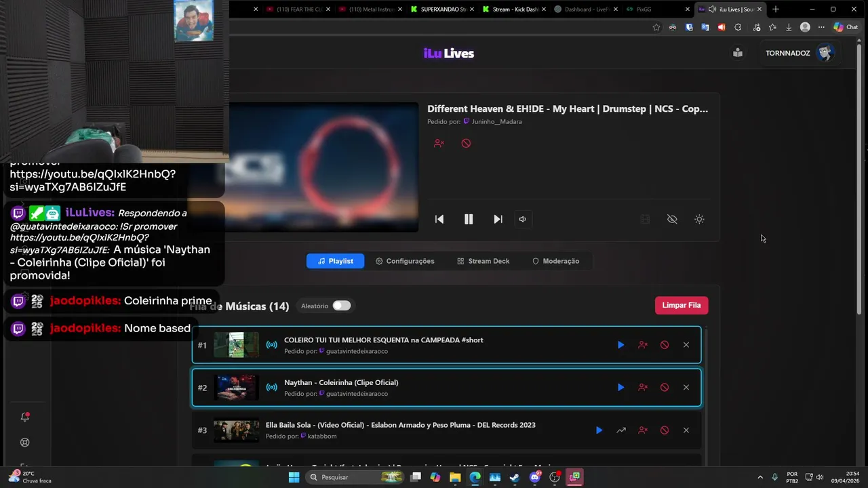Screen dimensions: 868x488
Task: Open the Stream Deck tab
Action: [483, 261]
